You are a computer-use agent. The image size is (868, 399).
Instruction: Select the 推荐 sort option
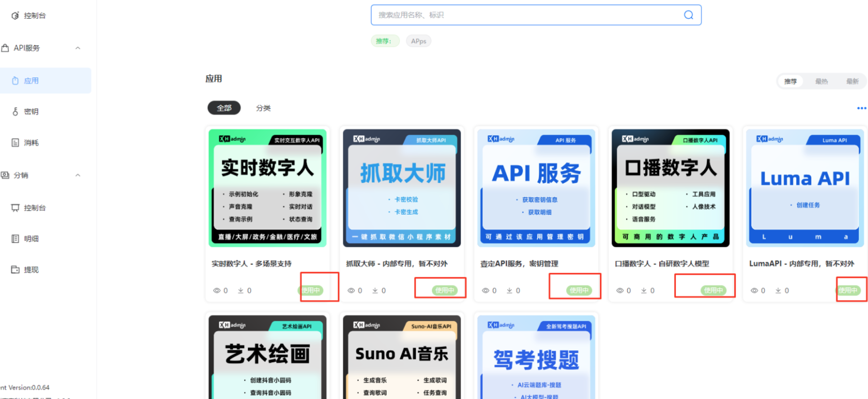point(790,81)
